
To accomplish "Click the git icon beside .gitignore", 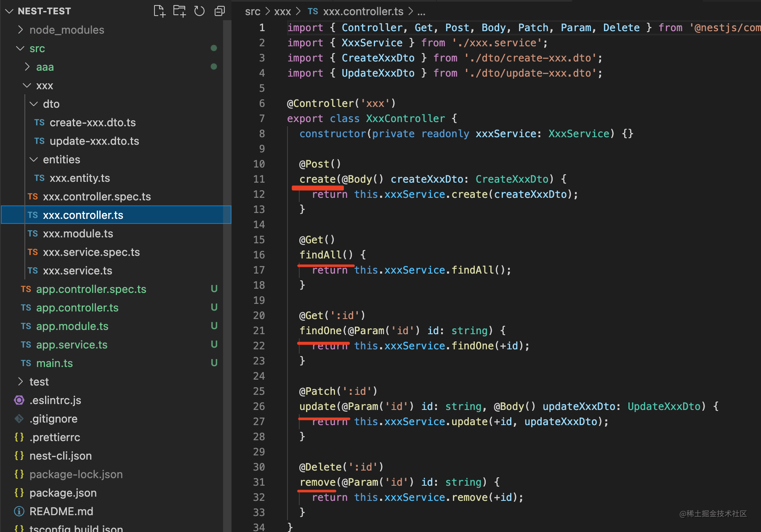I will click(x=19, y=419).
